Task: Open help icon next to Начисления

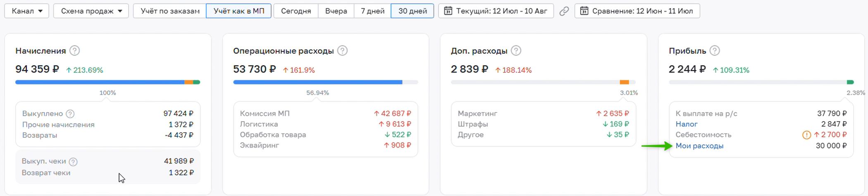Action: 74,51
